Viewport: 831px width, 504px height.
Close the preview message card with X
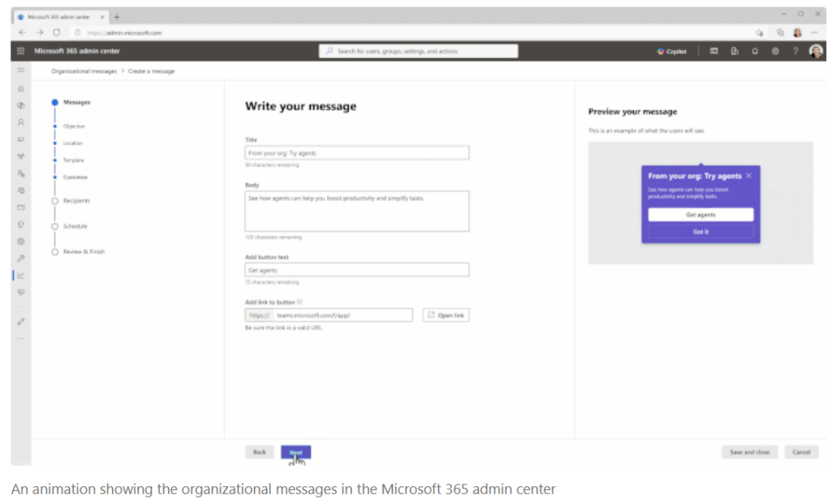(748, 175)
